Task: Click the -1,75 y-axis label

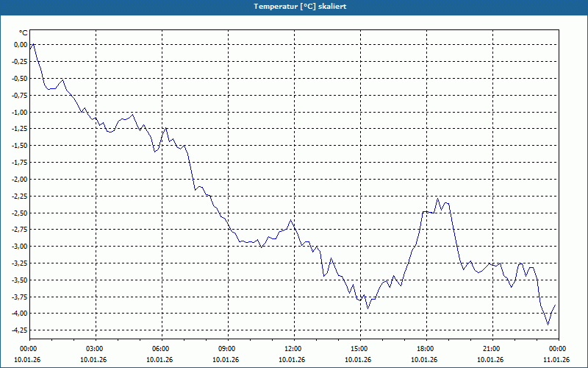Action: tap(20, 163)
